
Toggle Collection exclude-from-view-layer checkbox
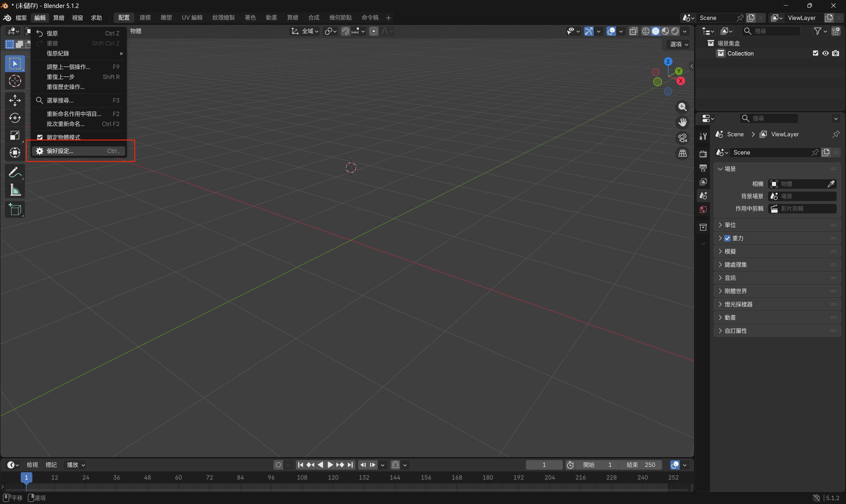815,53
